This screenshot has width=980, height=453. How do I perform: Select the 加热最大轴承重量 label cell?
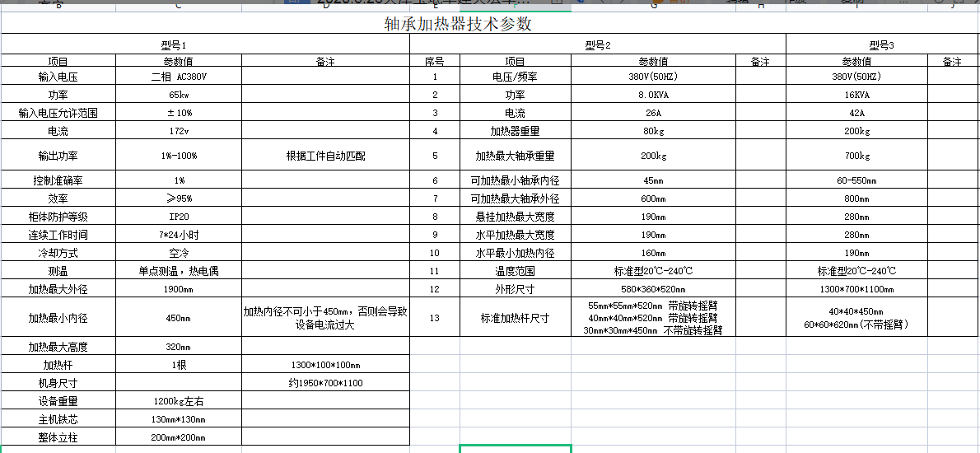[x=516, y=156]
